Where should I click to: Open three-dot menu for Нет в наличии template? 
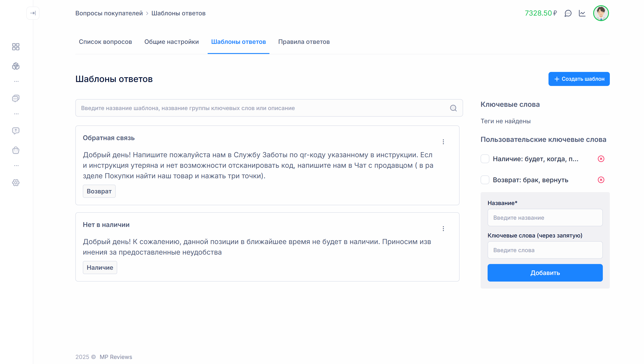coord(443,228)
